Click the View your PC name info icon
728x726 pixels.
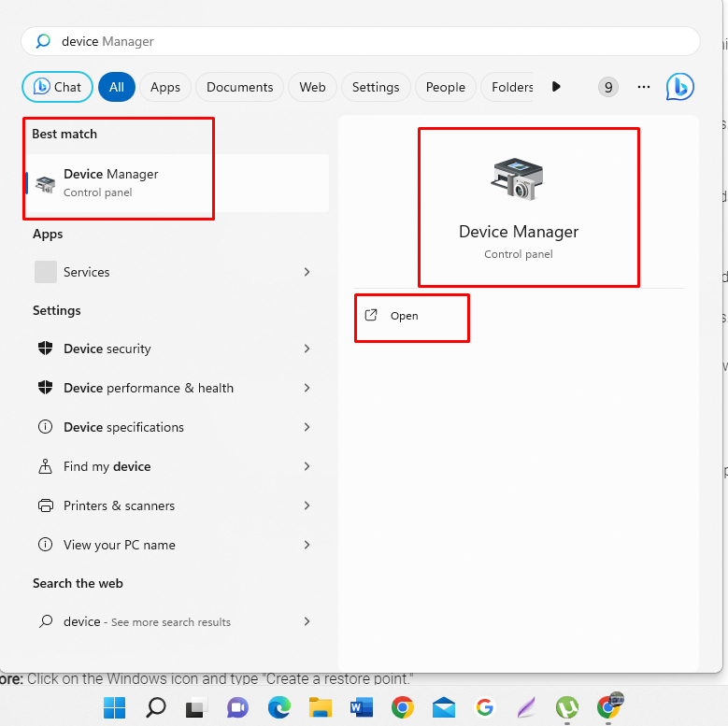[45, 544]
